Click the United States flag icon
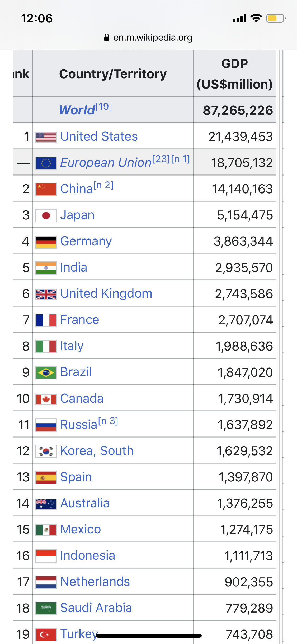This screenshot has width=297, height=644. (x=46, y=137)
